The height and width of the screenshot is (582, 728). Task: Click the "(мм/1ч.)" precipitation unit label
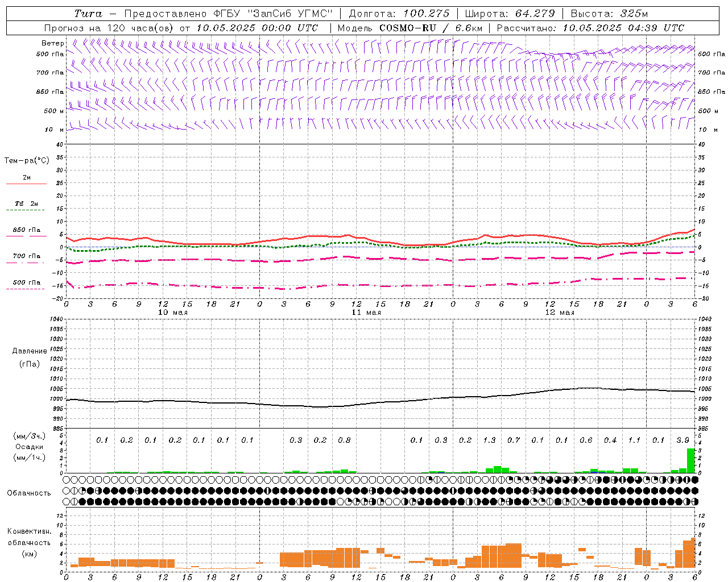[x=30, y=458]
